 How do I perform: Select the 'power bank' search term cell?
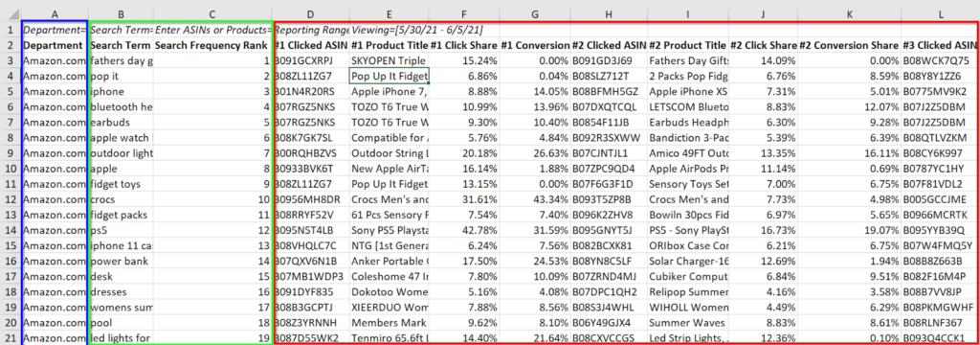point(121,261)
